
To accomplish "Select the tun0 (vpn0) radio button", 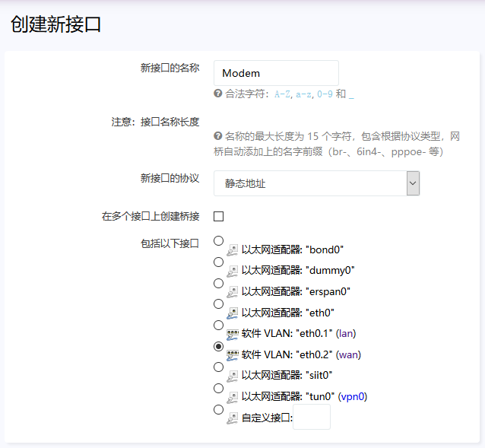I will (x=218, y=388).
